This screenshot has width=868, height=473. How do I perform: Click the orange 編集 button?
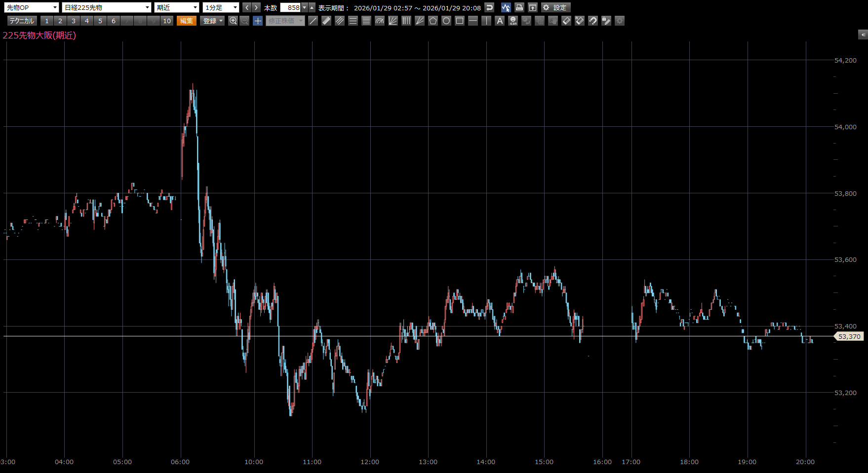(187, 21)
